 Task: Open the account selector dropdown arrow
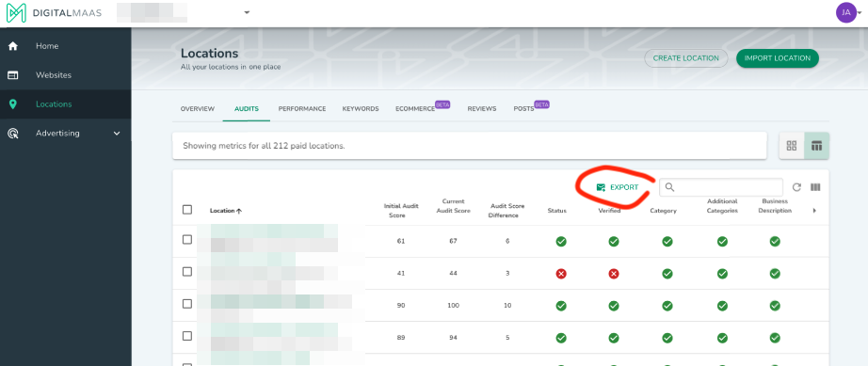point(247,12)
